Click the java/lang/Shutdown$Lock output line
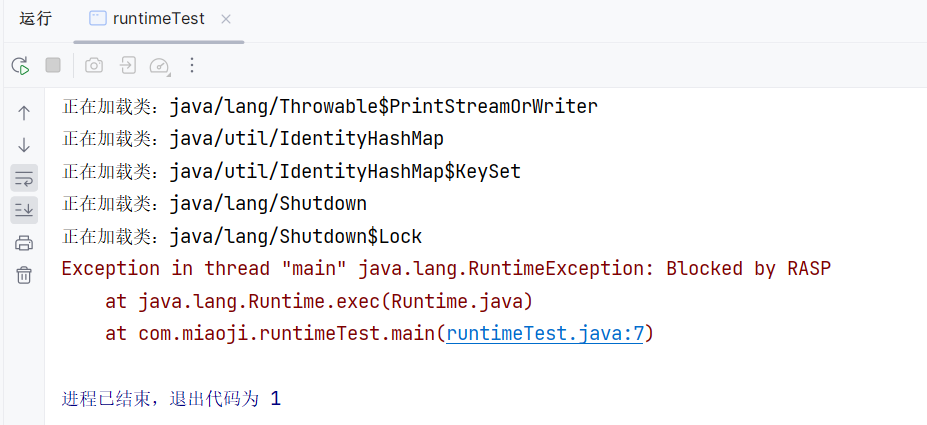927x425 pixels. [x=242, y=236]
